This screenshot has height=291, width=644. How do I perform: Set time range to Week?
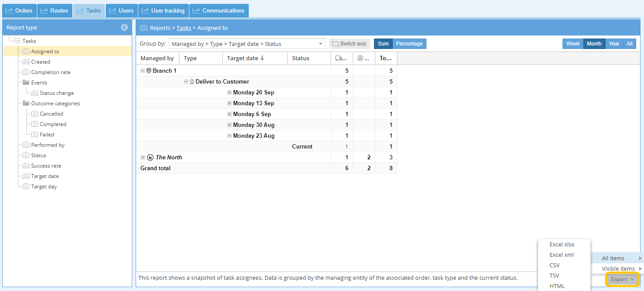tap(573, 44)
